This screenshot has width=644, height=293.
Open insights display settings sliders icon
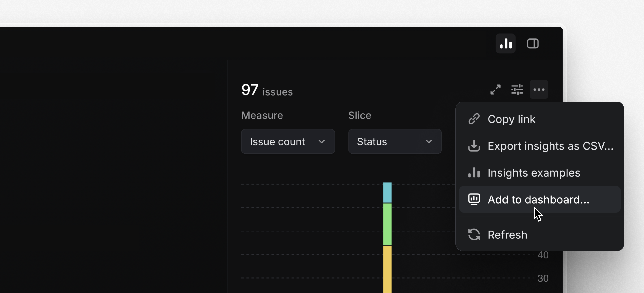tap(517, 89)
